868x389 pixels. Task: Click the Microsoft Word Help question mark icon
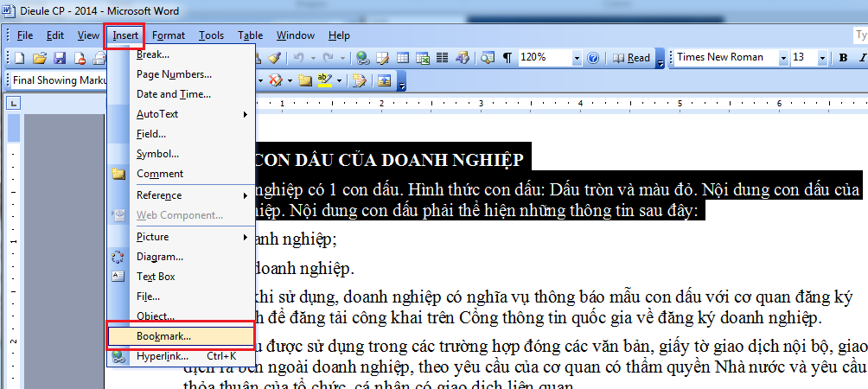tap(592, 58)
